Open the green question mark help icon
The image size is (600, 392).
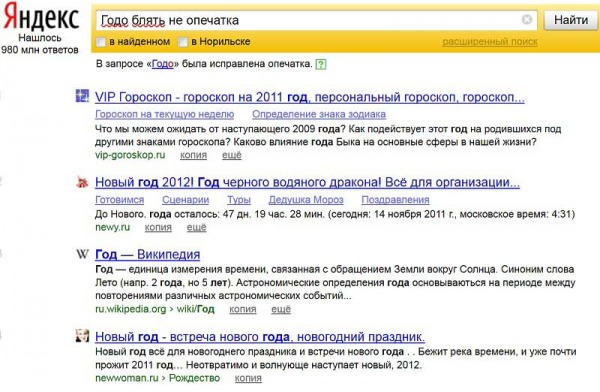(x=321, y=64)
